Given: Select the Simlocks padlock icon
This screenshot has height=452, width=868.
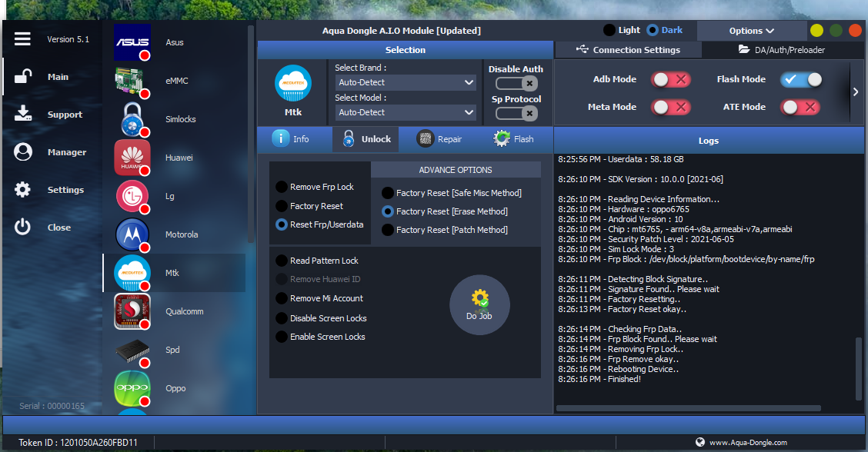Looking at the screenshot, I should pyautogui.click(x=132, y=119).
